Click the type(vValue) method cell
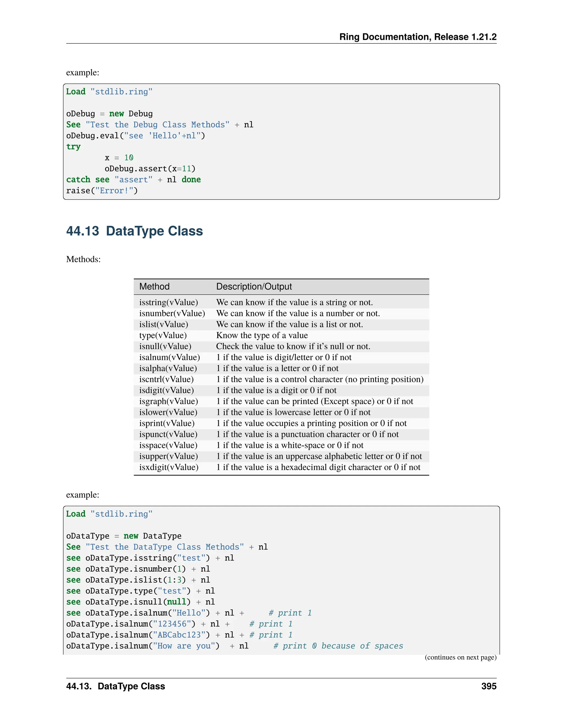 (x=163, y=335)
